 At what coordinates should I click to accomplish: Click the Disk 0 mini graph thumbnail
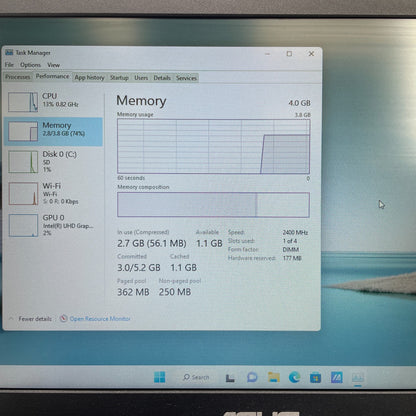click(x=23, y=162)
